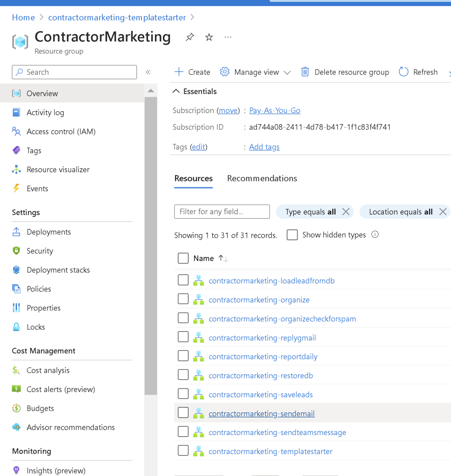451x476 pixels.
Task: Check the contractormarketing-sendemail row
Action: [x=183, y=413]
